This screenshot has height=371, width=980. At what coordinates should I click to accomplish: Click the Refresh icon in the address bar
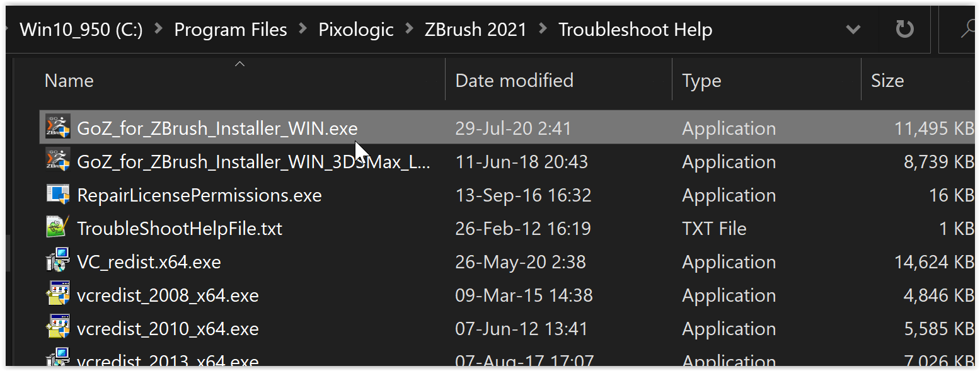[x=905, y=29]
